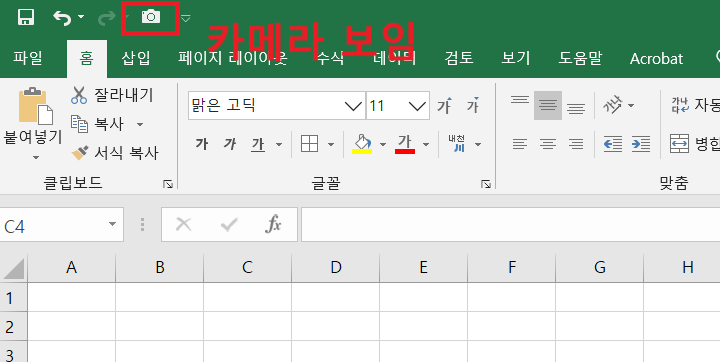Open Customize Quick Access Toolbar dropdown
This screenshot has height=362, width=720.
coord(186,18)
